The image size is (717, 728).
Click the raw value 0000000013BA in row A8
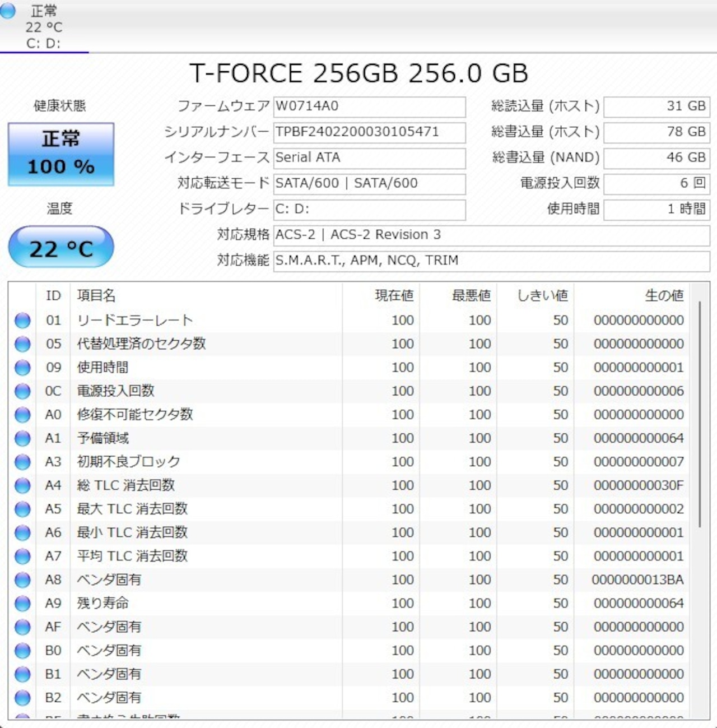pyautogui.click(x=638, y=580)
